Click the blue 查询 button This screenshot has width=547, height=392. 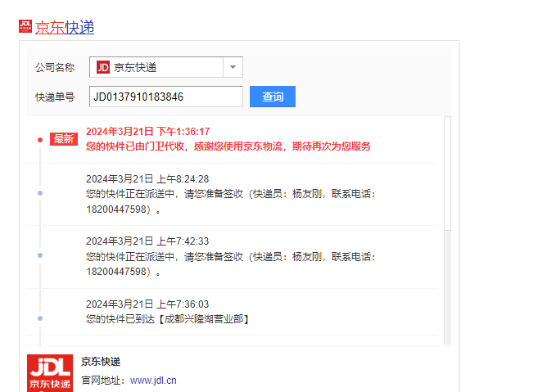point(273,97)
